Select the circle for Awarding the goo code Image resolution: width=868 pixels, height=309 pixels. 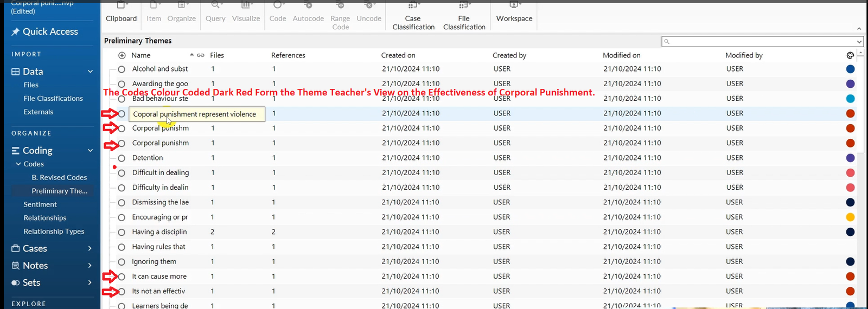point(122,84)
